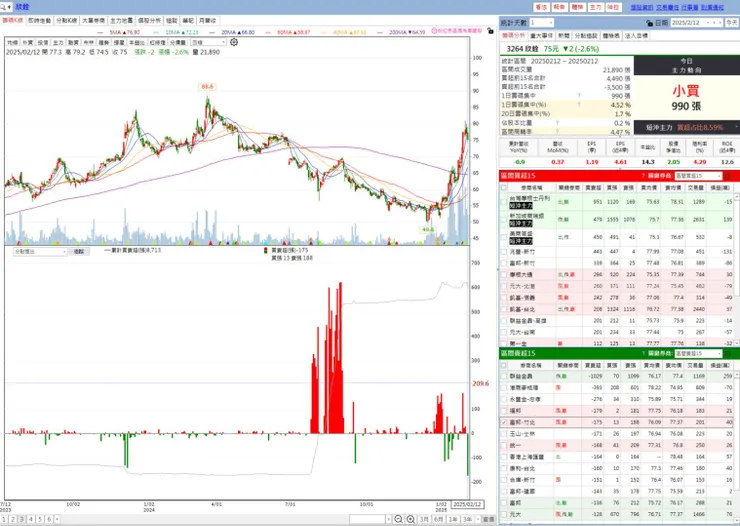This screenshot has height=526, width=740.
Task: Open the 重大事件 tab in the right panel
Action: (x=541, y=36)
